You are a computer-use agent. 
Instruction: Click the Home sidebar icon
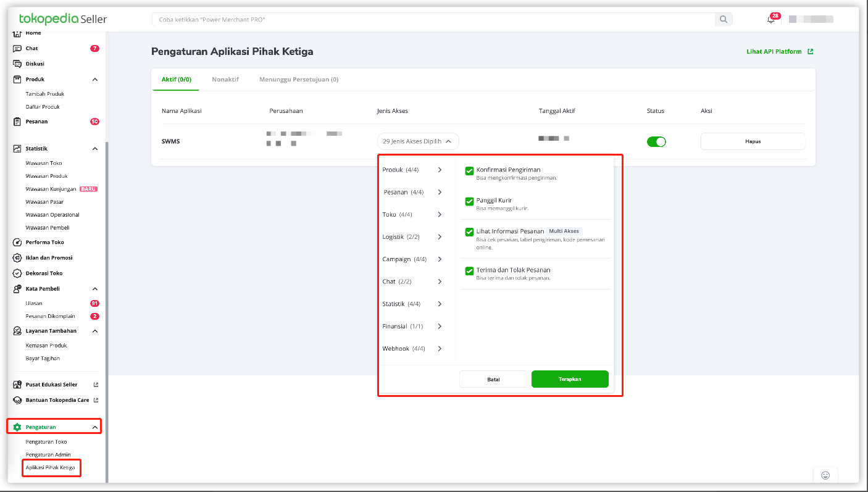[x=17, y=33]
